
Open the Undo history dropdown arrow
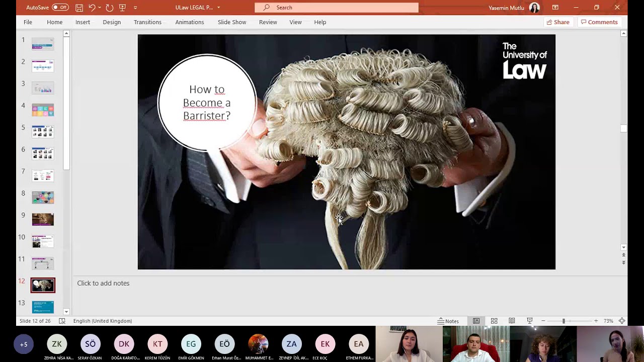pyautogui.click(x=100, y=8)
